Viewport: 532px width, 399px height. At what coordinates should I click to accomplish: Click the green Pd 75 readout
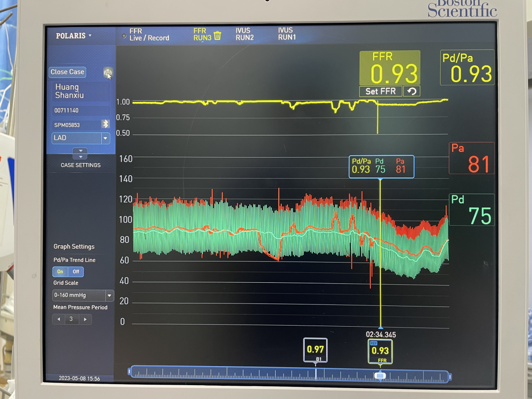pyautogui.click(x=472, y=210)
